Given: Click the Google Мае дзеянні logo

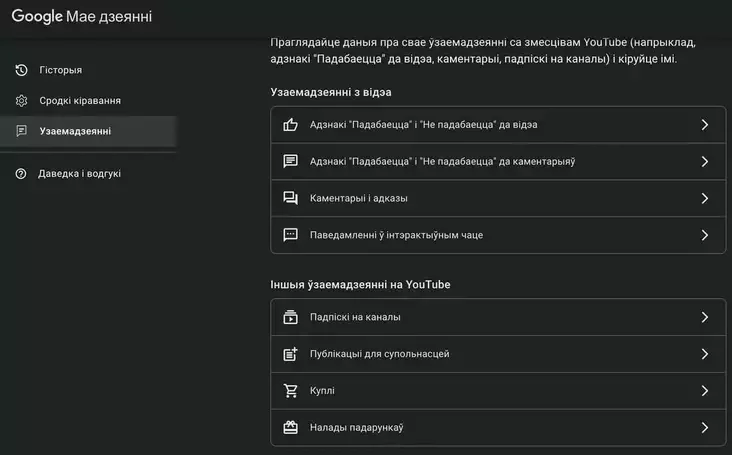Looking at the screenshot, I should (x=82, y=16).
